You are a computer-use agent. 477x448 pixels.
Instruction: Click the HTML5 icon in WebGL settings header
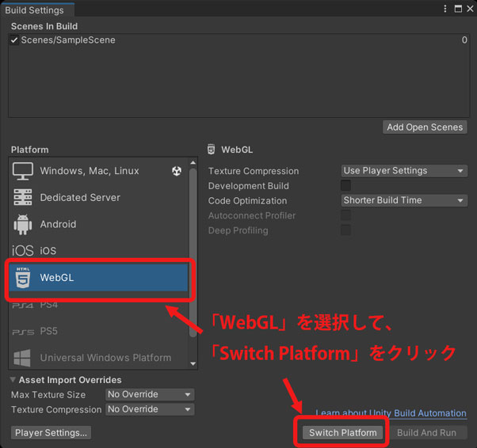211,150
